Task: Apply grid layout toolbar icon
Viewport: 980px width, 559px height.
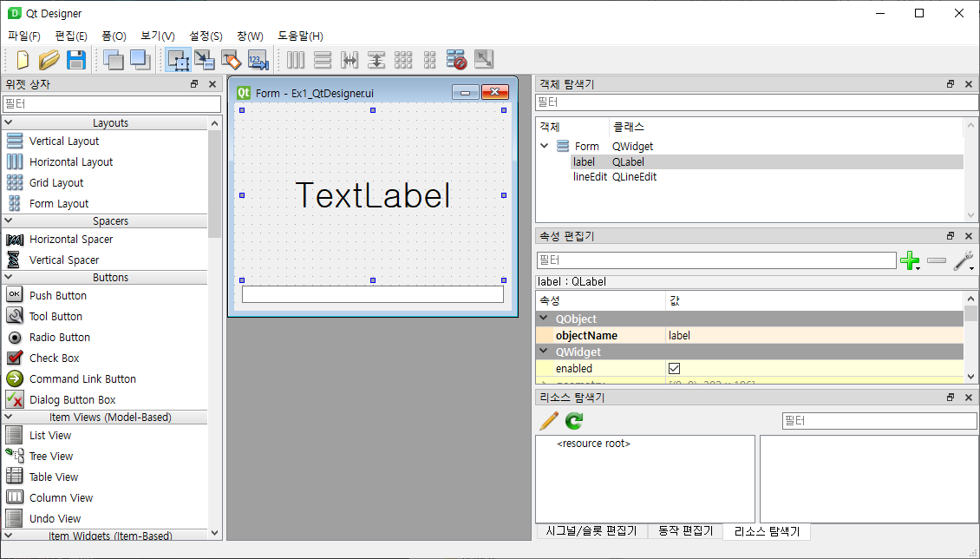Action: click(403, 60)
